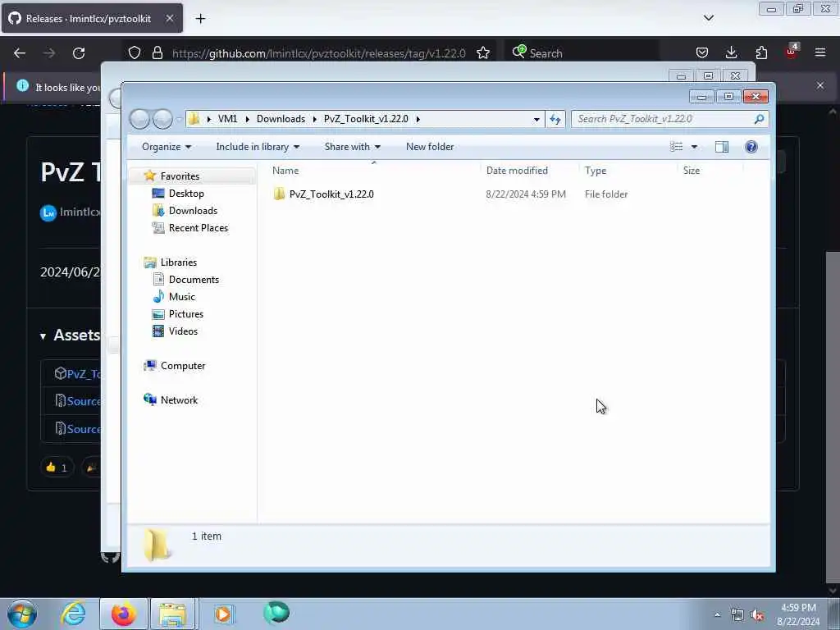Viewport: 840px width, 630px height.
Task: Switch to Firefox in the taskbar
Action: point(124,614)
